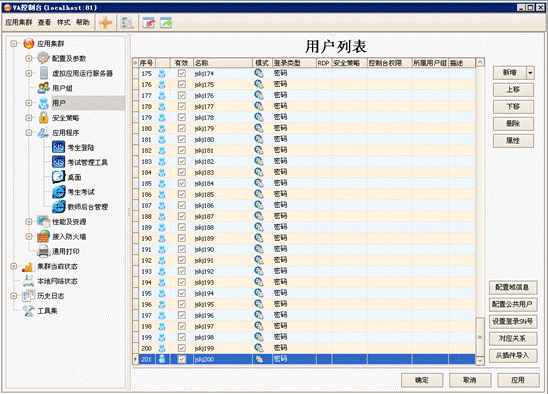Toggle the 有效 checkbox for selected jskj200
The image size is (548, 394).
[182, 359]
